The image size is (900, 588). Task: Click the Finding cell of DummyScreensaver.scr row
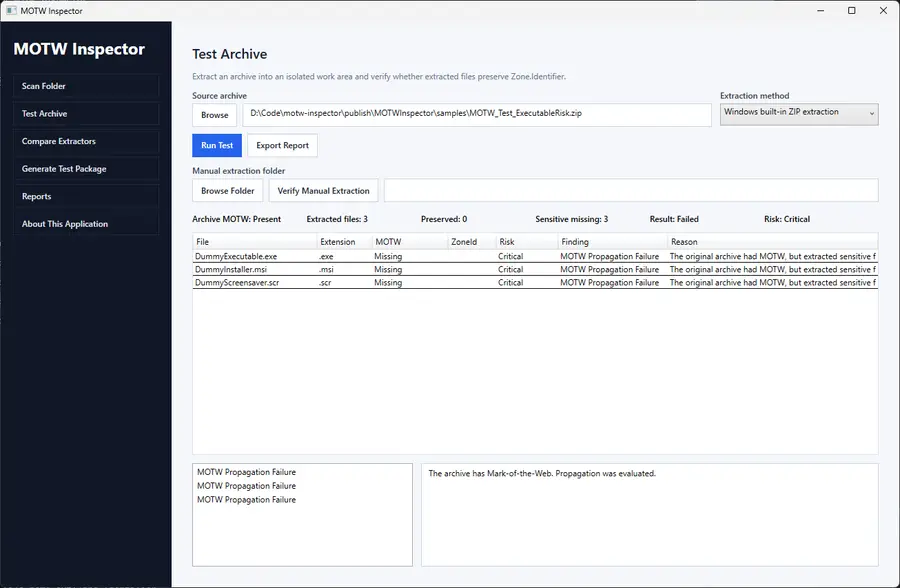point(610,283)
